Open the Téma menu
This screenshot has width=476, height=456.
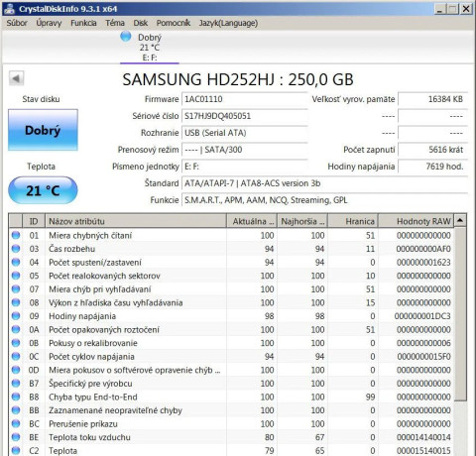click(115, 23)
